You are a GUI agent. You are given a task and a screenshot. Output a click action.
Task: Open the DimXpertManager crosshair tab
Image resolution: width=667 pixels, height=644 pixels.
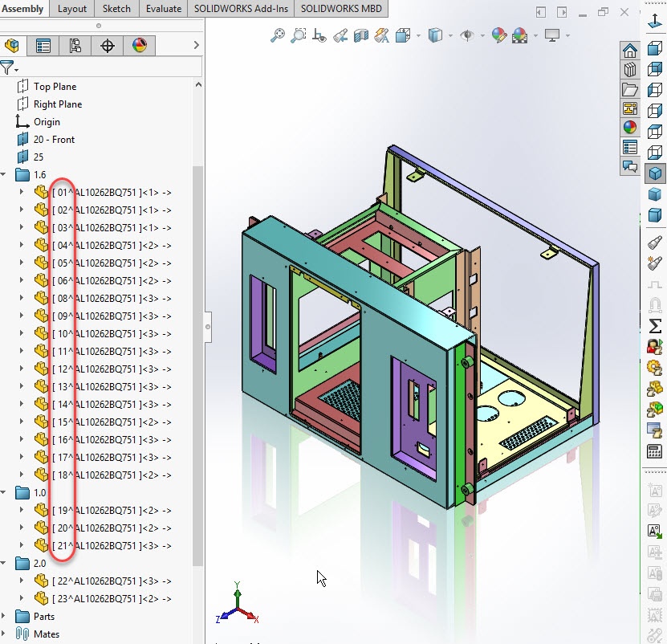coord(108,45)
